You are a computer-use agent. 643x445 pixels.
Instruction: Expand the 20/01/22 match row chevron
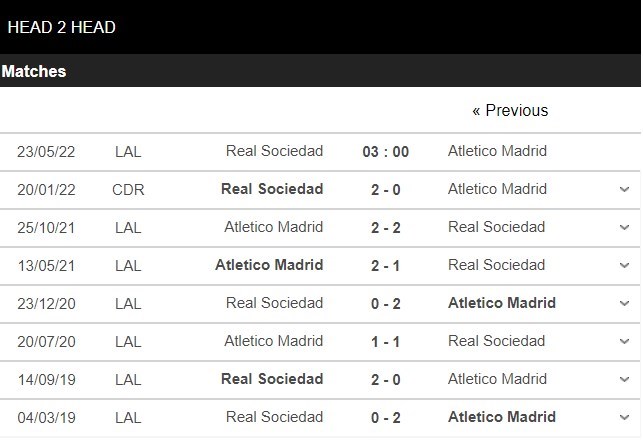point(624,190)
